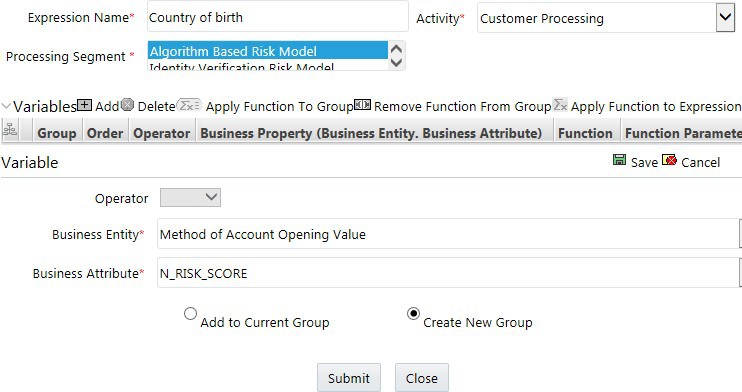Click the Save label link
This screenshot has width=742, height=392.
click(x=644, y=162)
